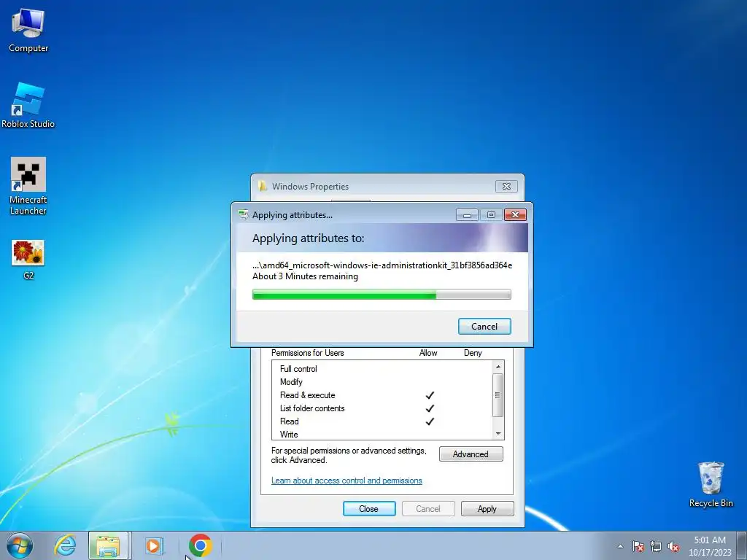The width and height of the screenshot is (747, 560).
Task: Open the Computer desktop icon
Action: (28, 30)
